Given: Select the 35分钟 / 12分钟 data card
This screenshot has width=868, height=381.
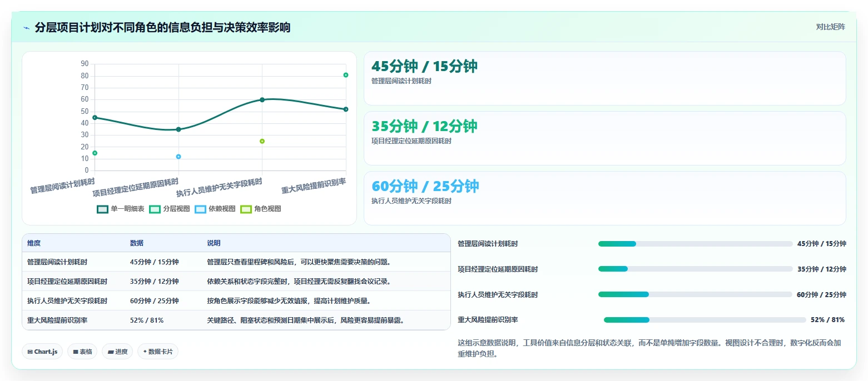Looking at the screenshot, I should tap(604, 138).
